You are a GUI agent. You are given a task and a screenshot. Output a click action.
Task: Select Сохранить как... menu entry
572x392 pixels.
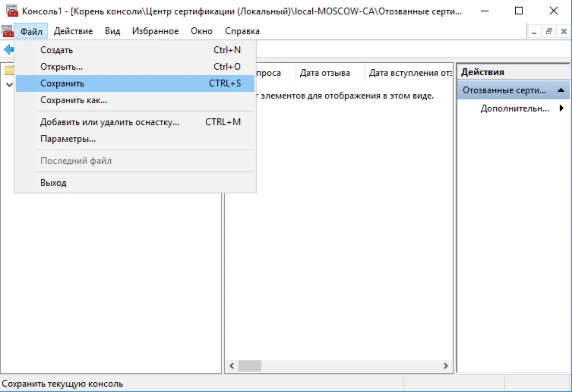click(135, 100)
